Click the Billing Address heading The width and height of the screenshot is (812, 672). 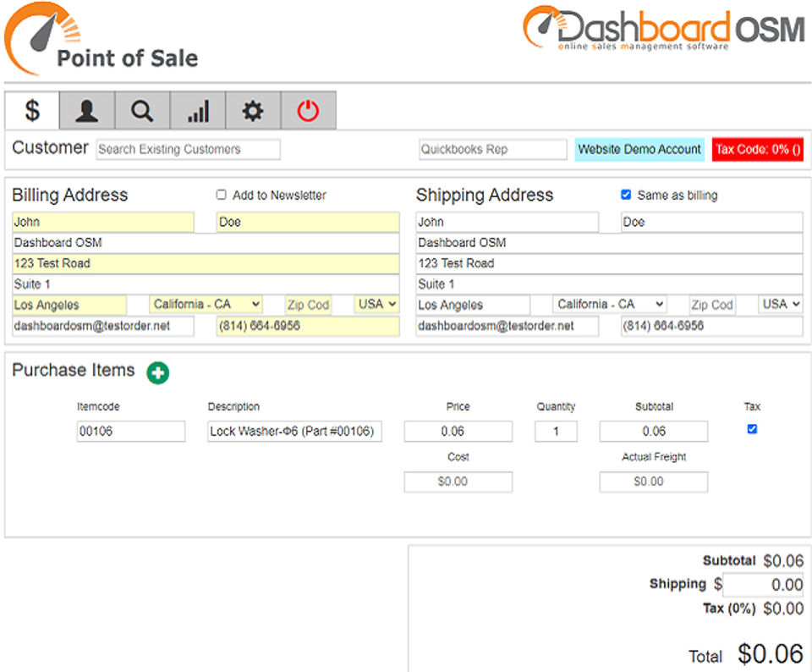coord(70,195)
